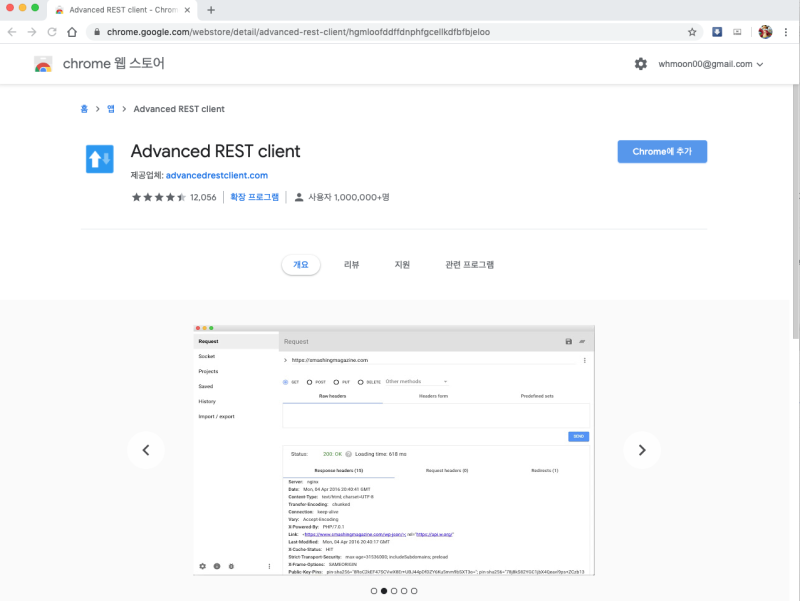This screenshot has width=800, height=601.
Task: Select the POST method radio button
Action: tap(309, 381)
